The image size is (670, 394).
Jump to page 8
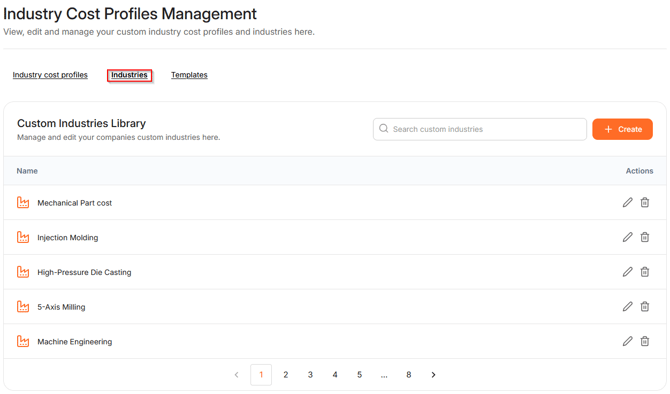click(408, 375)
